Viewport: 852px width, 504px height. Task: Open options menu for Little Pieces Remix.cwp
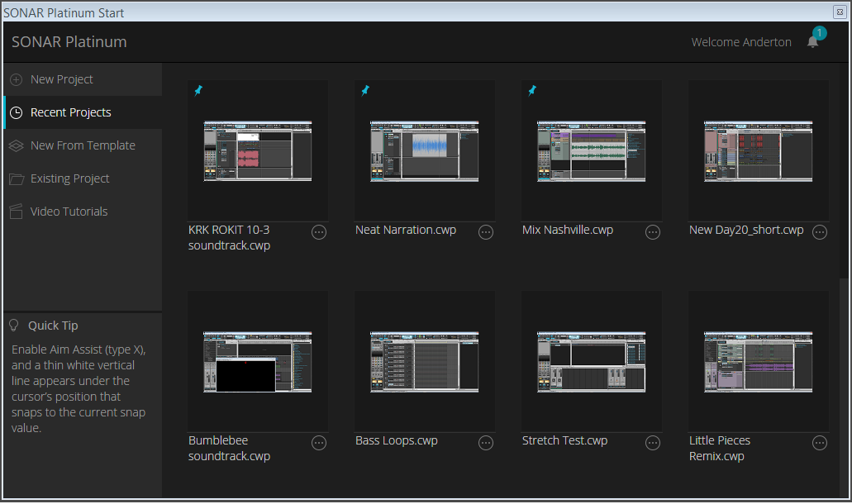pos(820,443)
